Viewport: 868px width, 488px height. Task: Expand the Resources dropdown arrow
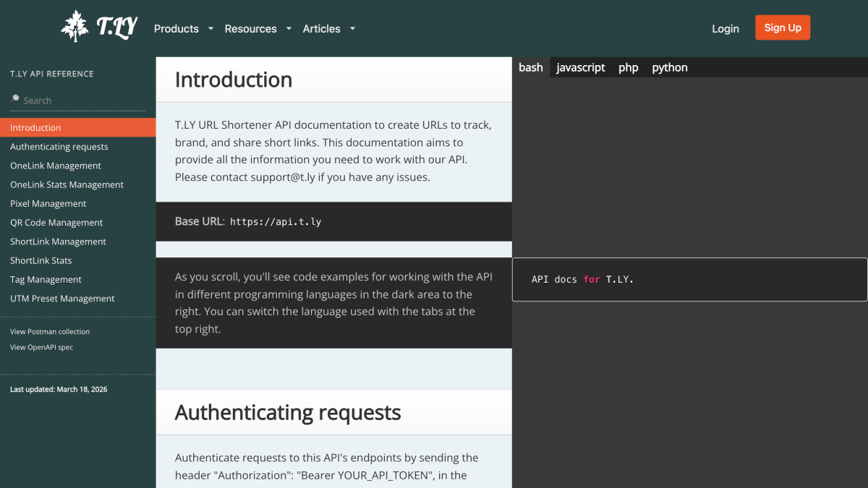coord(289,29)
